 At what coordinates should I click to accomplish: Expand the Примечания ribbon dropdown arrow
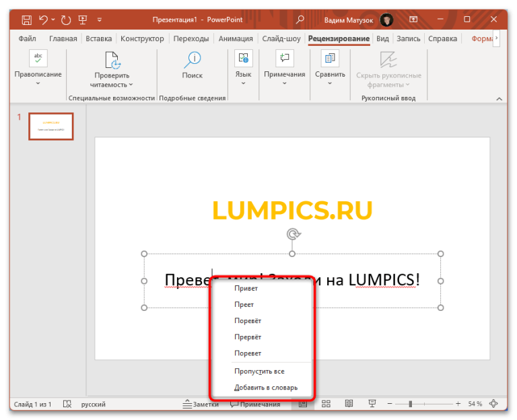(x=285, y=83)
